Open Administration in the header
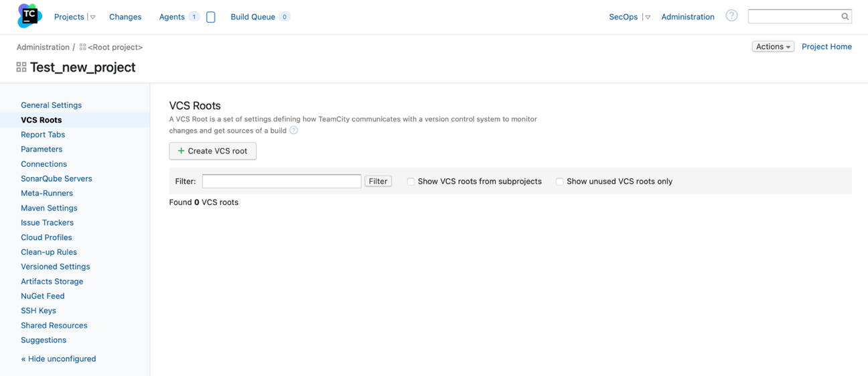868x376 pixels. pos(688,17)
